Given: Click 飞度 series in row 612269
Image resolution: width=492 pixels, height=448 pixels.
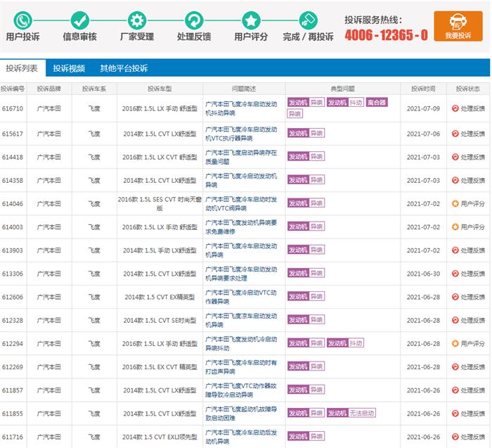Looking at the screenshot, I should pos(93,366).
